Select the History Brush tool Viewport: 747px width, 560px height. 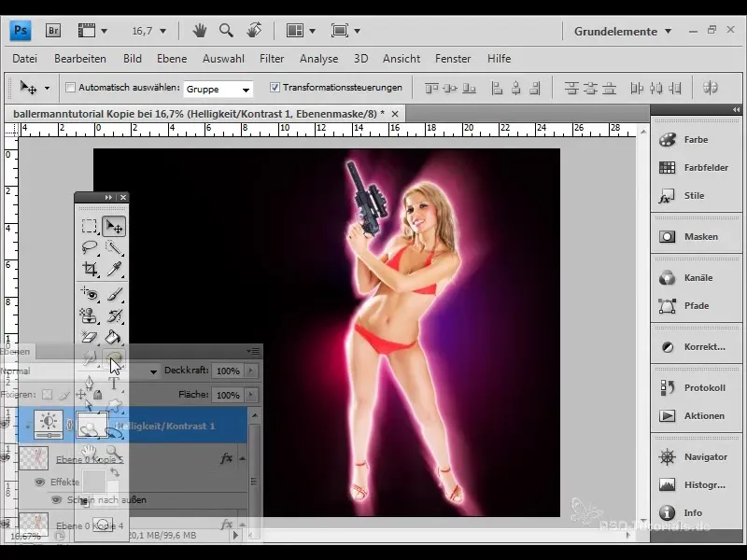pos(114,315)
